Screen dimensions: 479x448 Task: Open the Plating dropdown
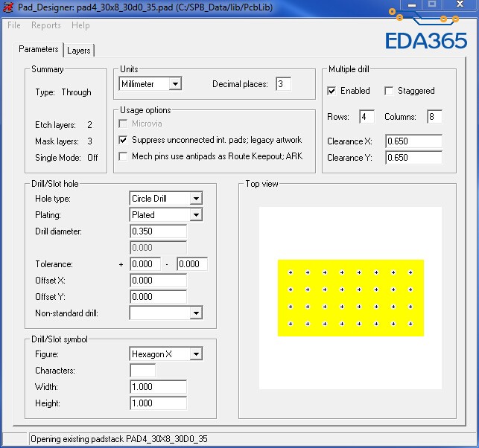[166, 215]
